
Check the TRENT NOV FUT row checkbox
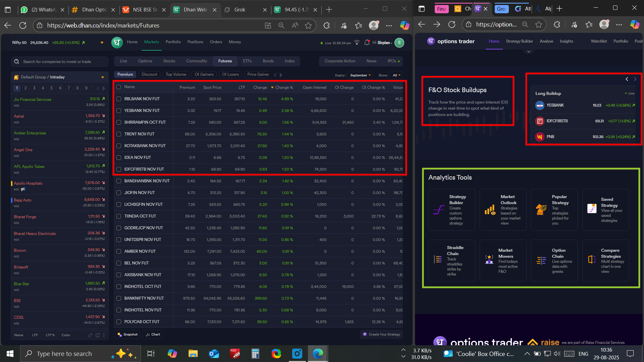point(119,134)
